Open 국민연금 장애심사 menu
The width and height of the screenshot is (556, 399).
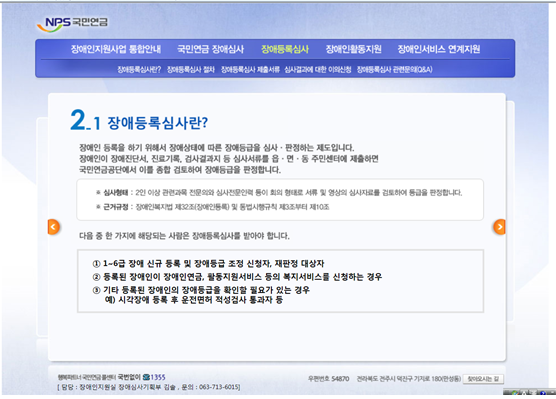(211, 49)
